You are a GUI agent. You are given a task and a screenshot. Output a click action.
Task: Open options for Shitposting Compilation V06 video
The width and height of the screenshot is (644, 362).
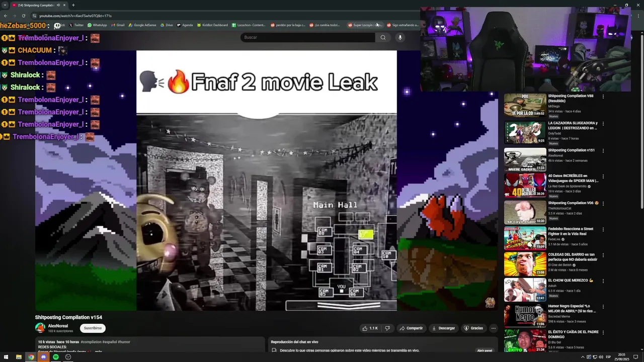(603, 204)
